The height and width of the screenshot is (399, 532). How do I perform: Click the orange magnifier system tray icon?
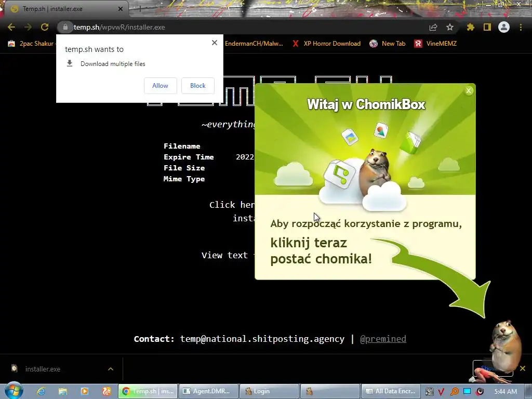pyautogui.click(x=454, y=392)
